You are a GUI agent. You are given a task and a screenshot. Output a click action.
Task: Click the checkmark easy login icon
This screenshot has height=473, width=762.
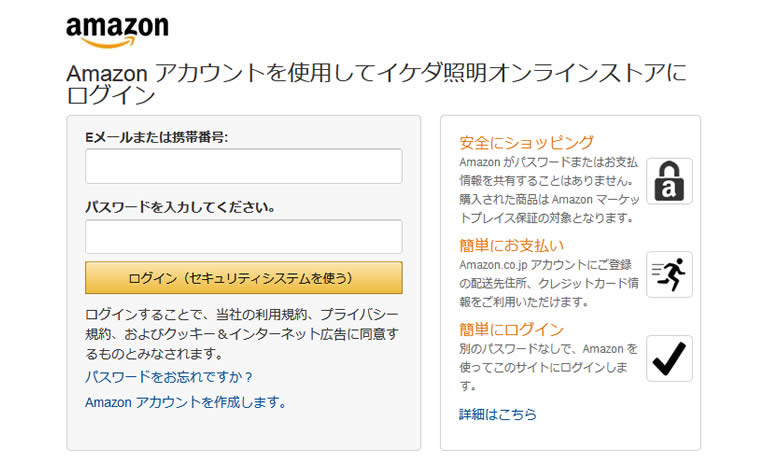(x=669, y=359)
